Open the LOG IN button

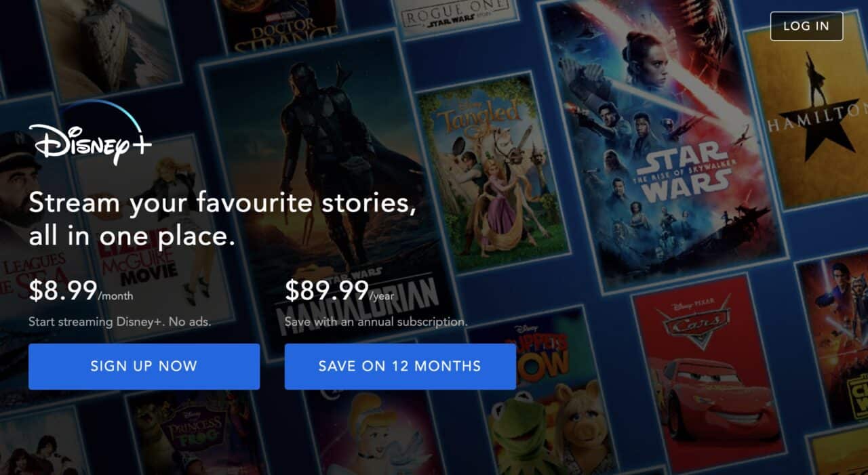click(806, 26)
